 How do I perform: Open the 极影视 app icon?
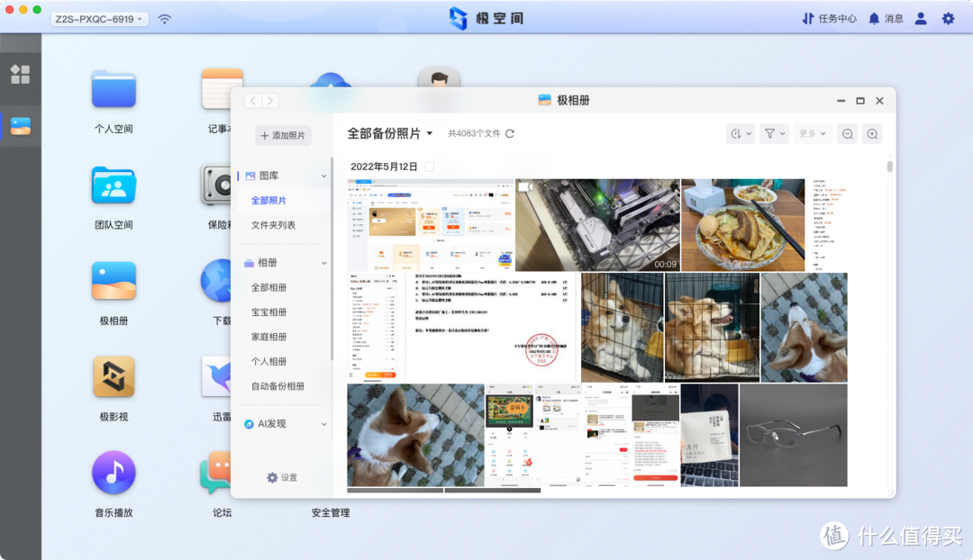click(114, 376)
